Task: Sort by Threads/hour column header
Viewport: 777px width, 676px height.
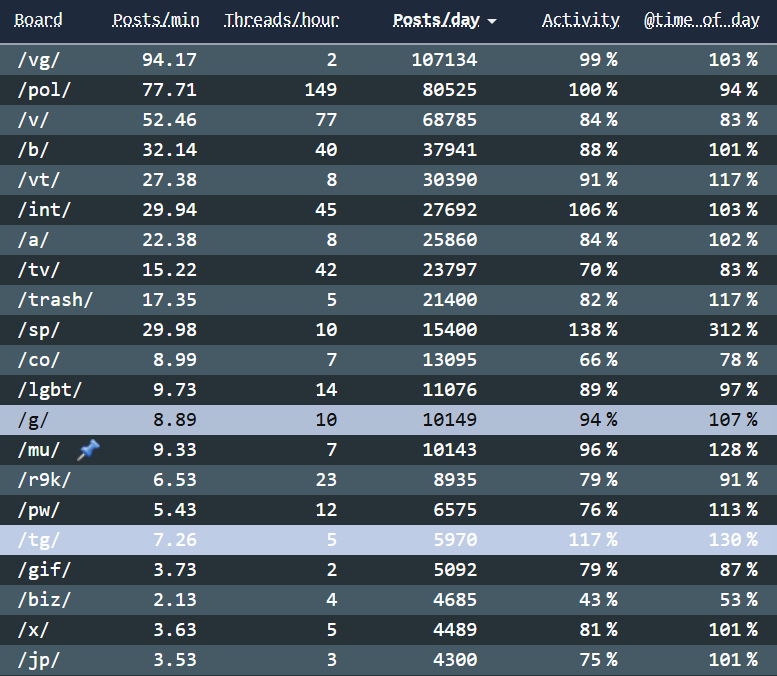Action: pos(281,20)
